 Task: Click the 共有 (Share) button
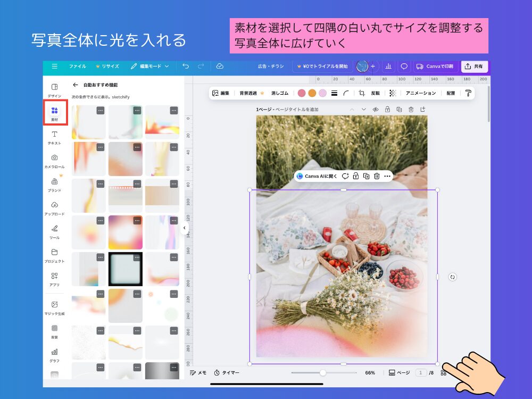coord(473,66)
